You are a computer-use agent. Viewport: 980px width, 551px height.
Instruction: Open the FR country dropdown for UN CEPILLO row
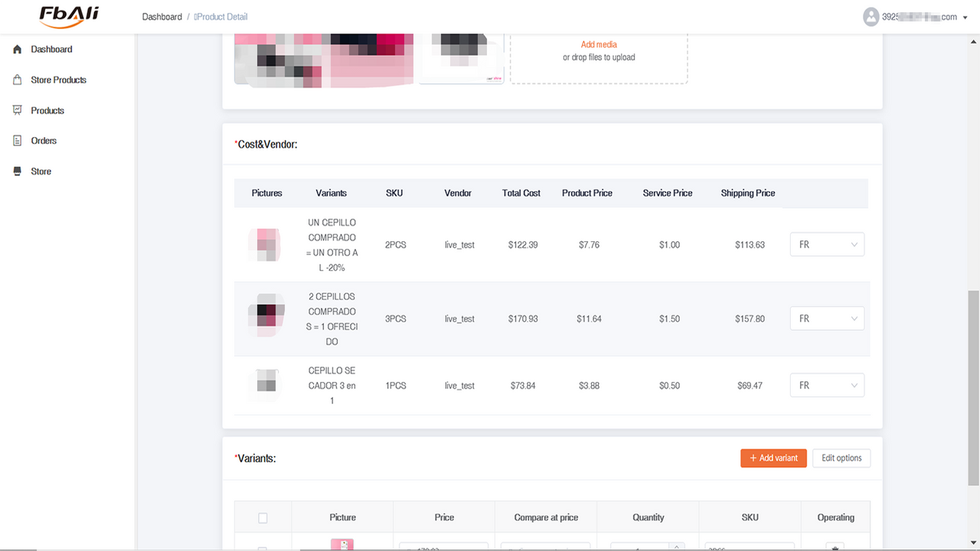(x=827, y=244)
